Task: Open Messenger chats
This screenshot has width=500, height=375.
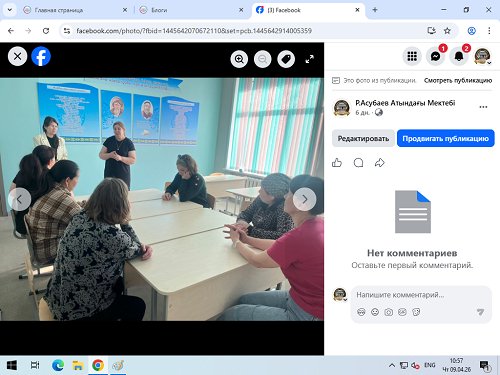Action: [435, 56]
